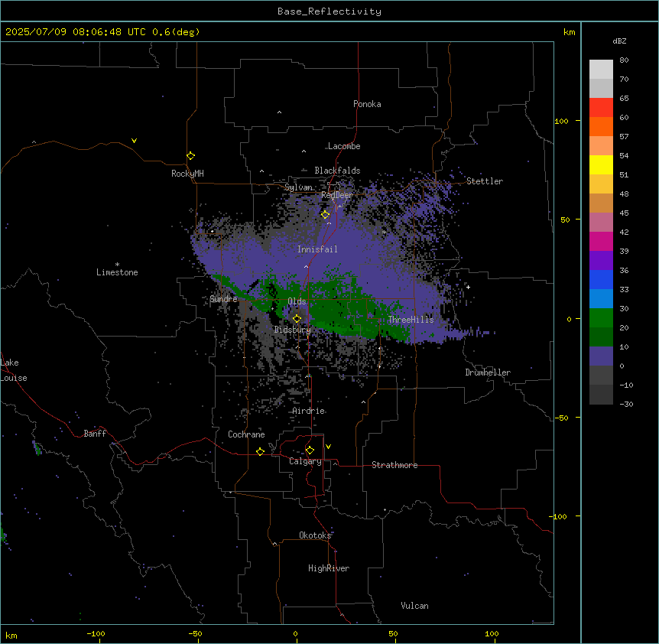Image resolution: width=659 pixels, height=644 pixels.
Task: Click the -30 dBZ legend value
Action: coord(626,405)
